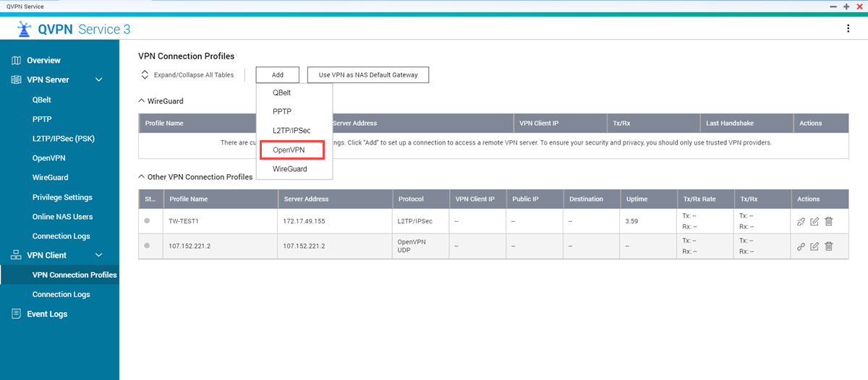Collapse the VPN Server sidebar section
The height and width of the screenshot is (380, 868).
[99, 79]
